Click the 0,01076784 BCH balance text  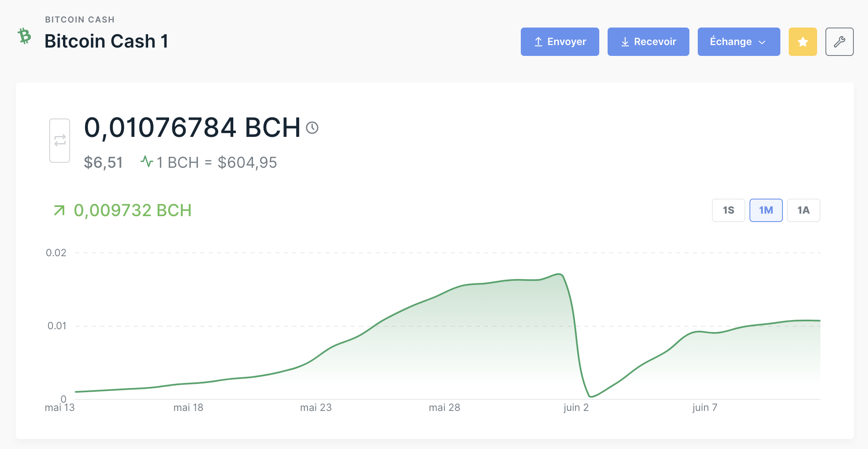pos(192,127)
